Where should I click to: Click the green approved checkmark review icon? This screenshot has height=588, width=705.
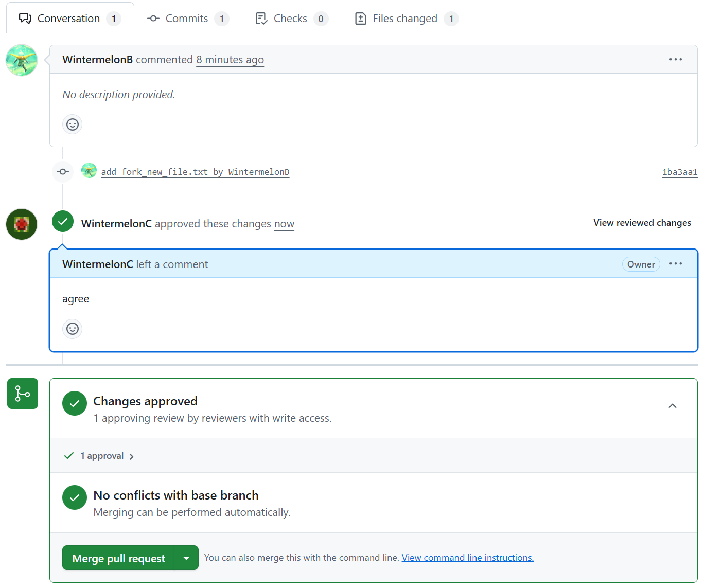tap(63, 222)
